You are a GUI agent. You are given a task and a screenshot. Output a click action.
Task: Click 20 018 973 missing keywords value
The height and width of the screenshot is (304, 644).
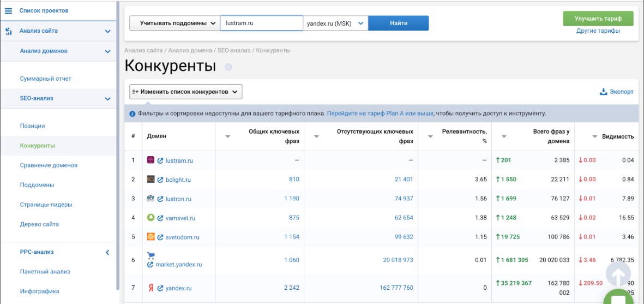(398, 260)
